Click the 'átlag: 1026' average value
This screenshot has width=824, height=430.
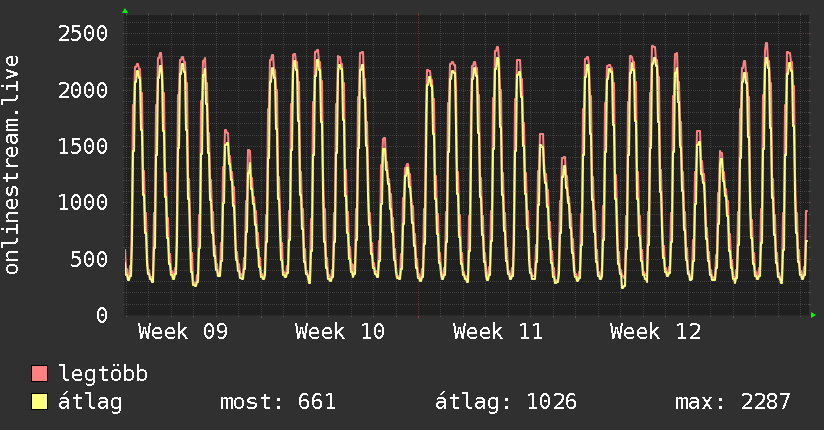506,403
